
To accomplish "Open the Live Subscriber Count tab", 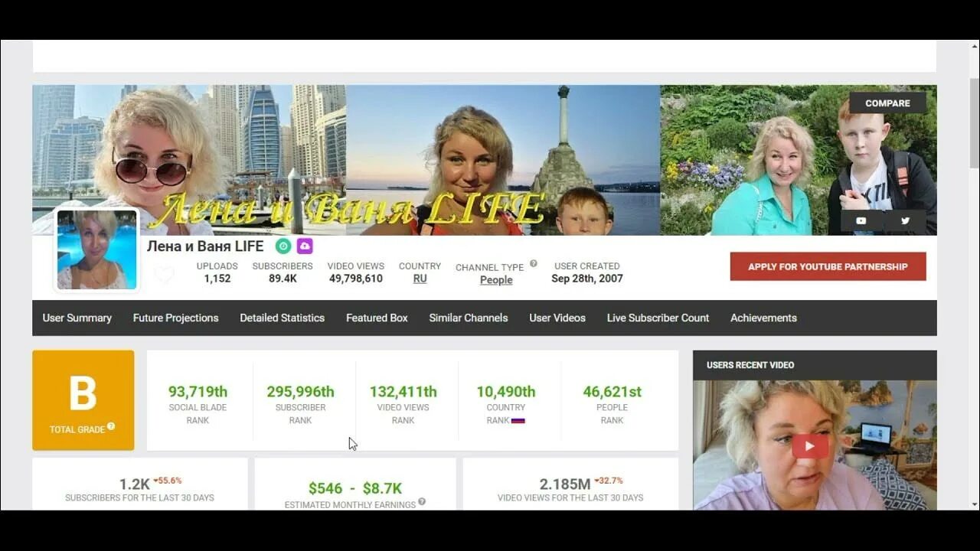I will [x=658, y=318].
